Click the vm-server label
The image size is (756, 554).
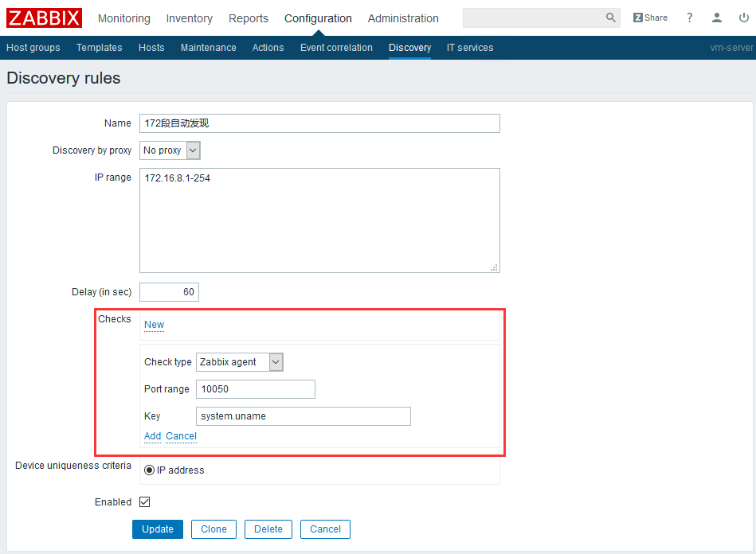pyautogui.click(x=731, y=48)
